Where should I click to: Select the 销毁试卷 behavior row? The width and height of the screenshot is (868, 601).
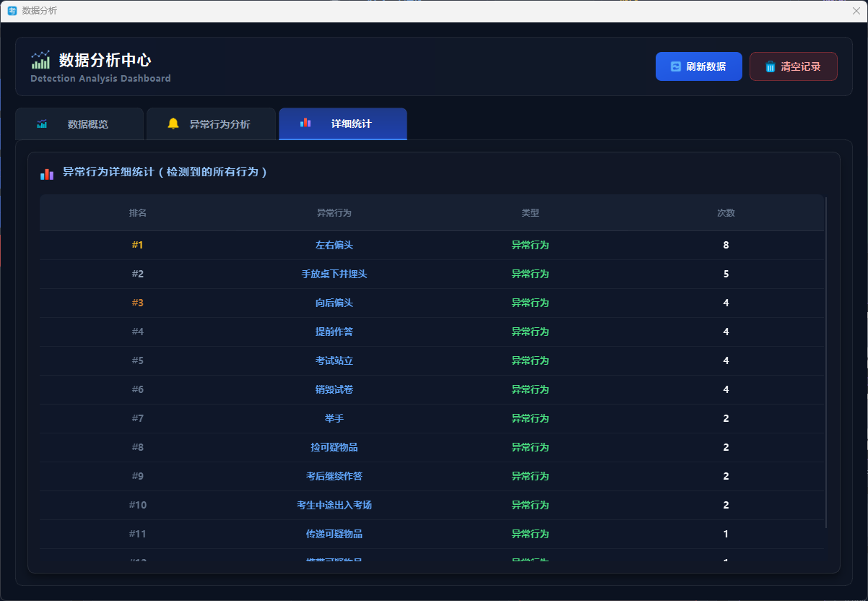point(334,389)
